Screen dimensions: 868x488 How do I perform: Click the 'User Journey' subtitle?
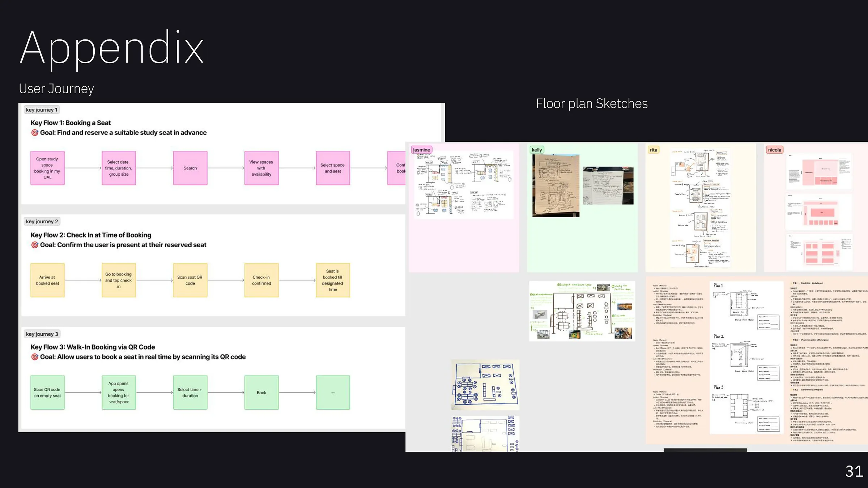56,89
